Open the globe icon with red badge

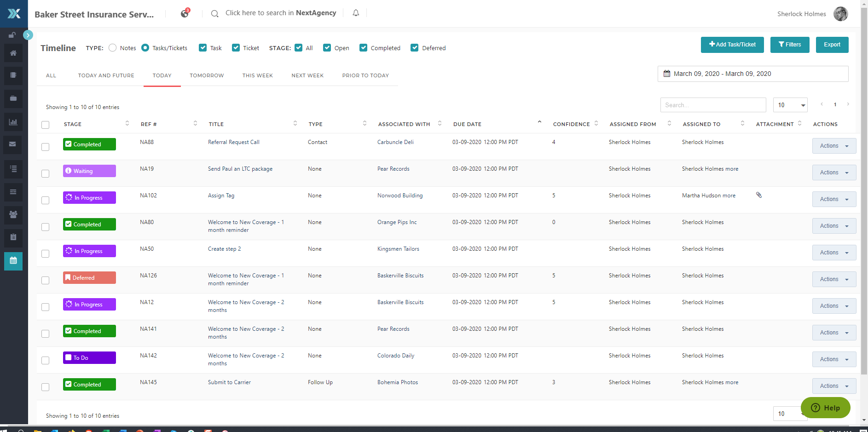(185, 13)
